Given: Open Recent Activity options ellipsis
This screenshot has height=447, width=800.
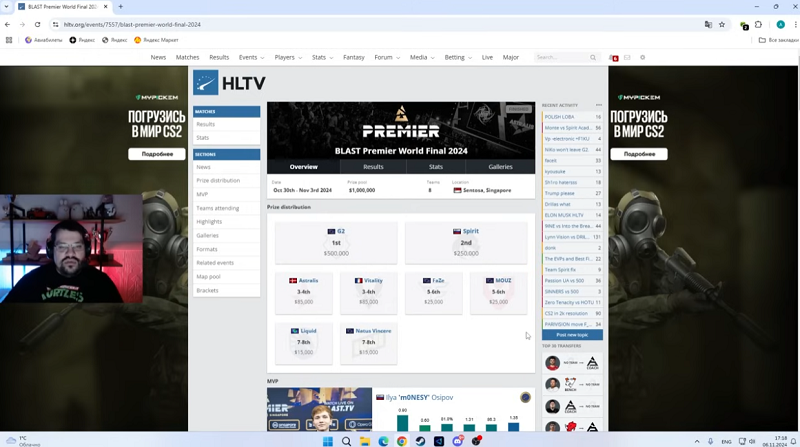Looking at the screenshot, I should (599, 105).
